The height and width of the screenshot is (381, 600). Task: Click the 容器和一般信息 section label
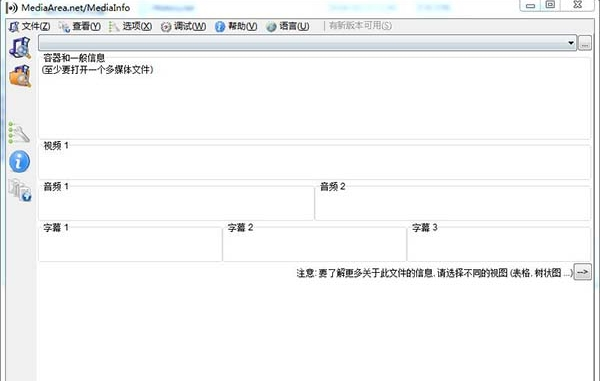[74, 58]
